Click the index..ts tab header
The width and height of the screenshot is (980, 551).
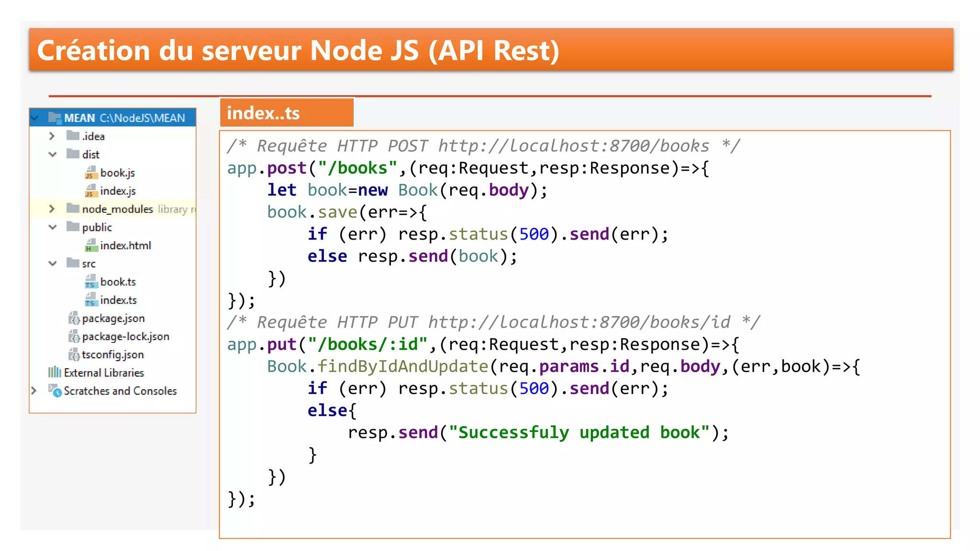pyautogui.click(x=287, y=112)
